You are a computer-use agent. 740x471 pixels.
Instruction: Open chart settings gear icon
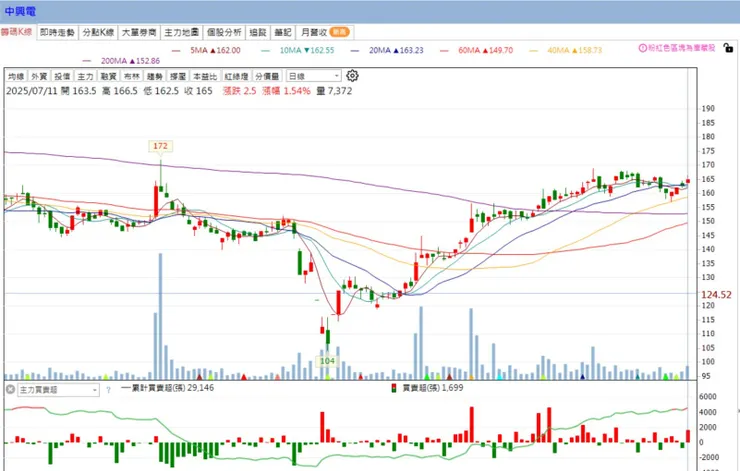coord(352,76)
